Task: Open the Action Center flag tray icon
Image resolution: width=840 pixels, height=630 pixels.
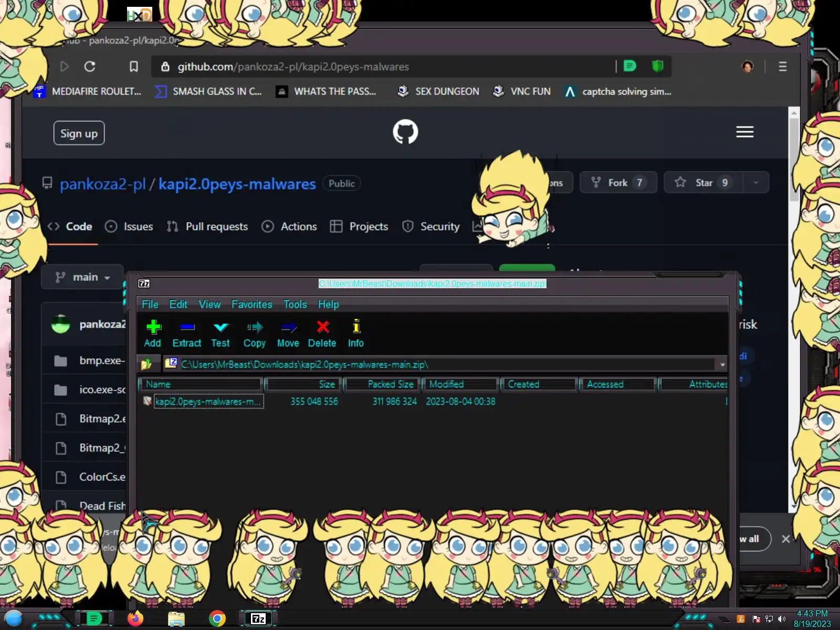Action: coord(756,619)
